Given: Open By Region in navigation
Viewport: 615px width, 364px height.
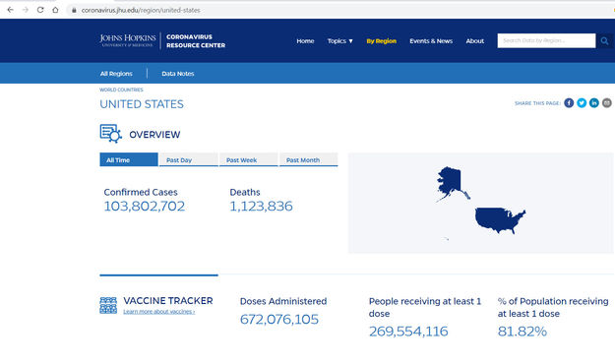Looking at the screenshot, I should [381, 40].
